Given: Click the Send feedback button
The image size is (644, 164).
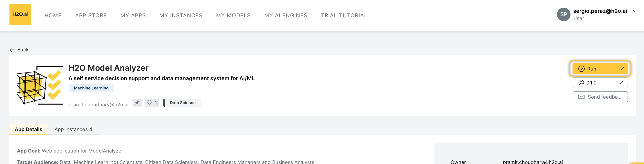Looking at the screenshot, I should pos(600,97).
